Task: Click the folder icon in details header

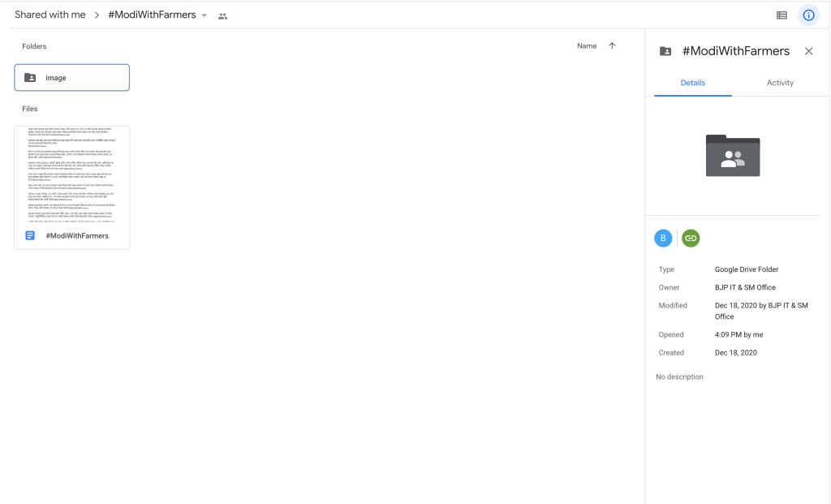Action: pos(665,51)
